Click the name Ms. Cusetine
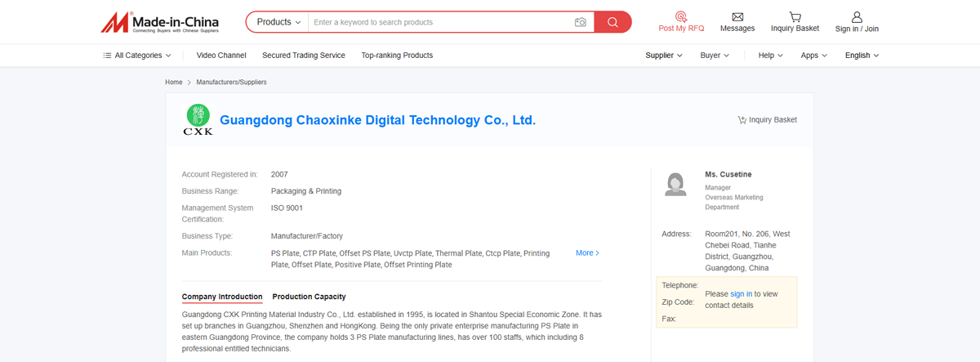The image size is (980, 362). pos(728,175)
